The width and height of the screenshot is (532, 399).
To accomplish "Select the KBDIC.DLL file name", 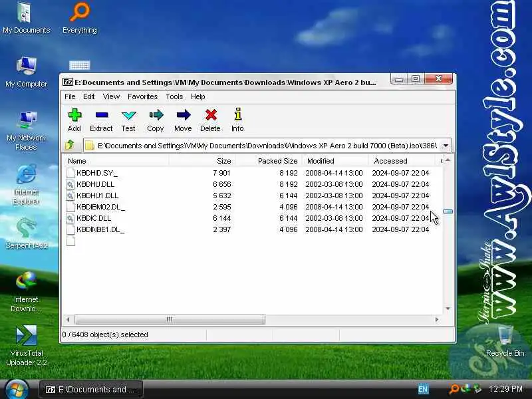I will tap(94, 218).
